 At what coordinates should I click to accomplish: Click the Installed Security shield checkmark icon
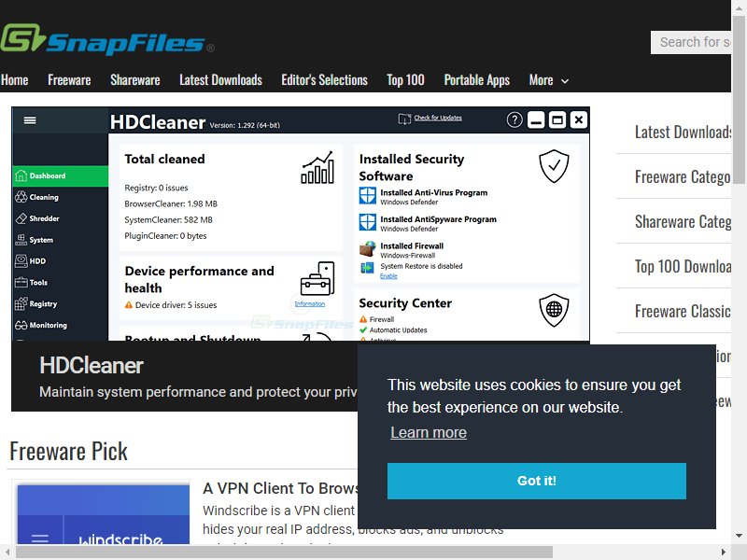point(554,166)
